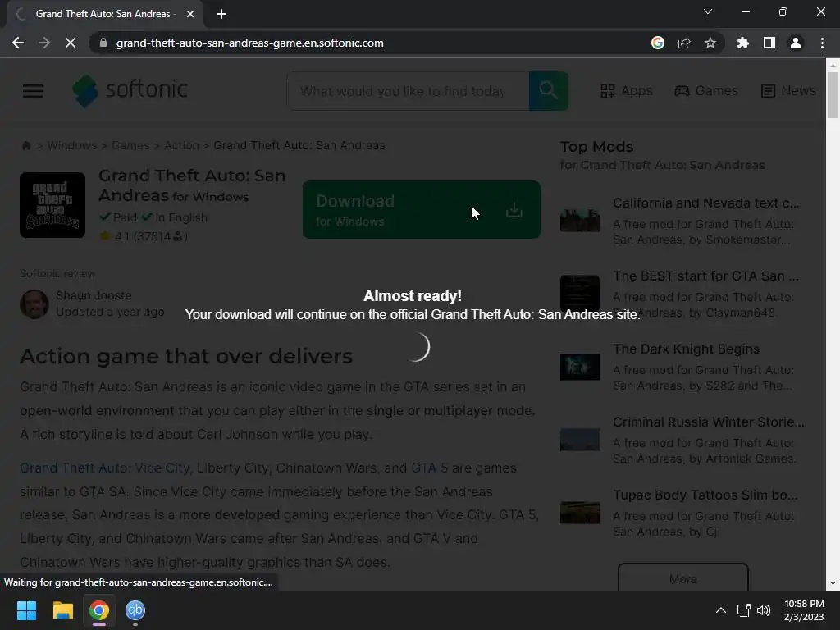Open the Games menu
The image size is (840, 630).
[x=706, y=90]
